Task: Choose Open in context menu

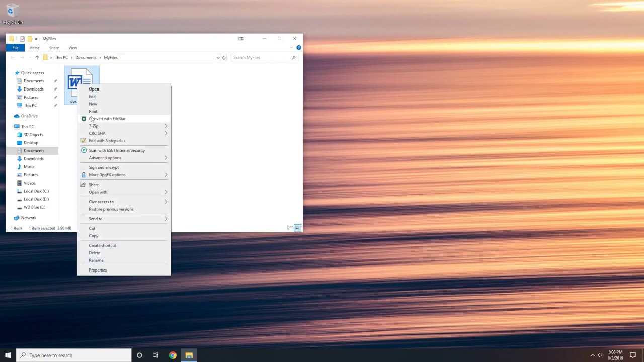Action: (x=124, y=89)
